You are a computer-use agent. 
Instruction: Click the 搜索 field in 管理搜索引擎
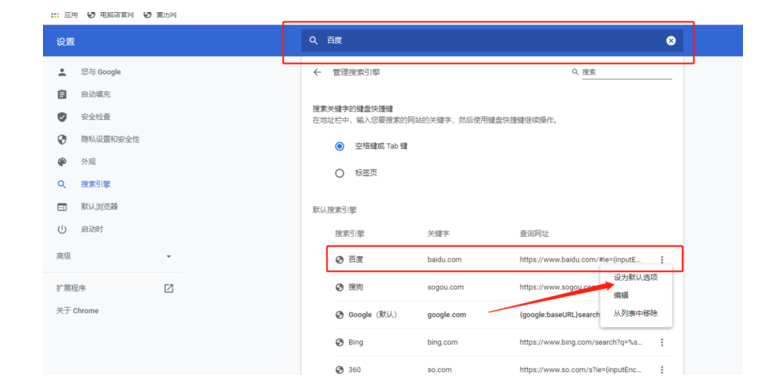pos(626,72)
